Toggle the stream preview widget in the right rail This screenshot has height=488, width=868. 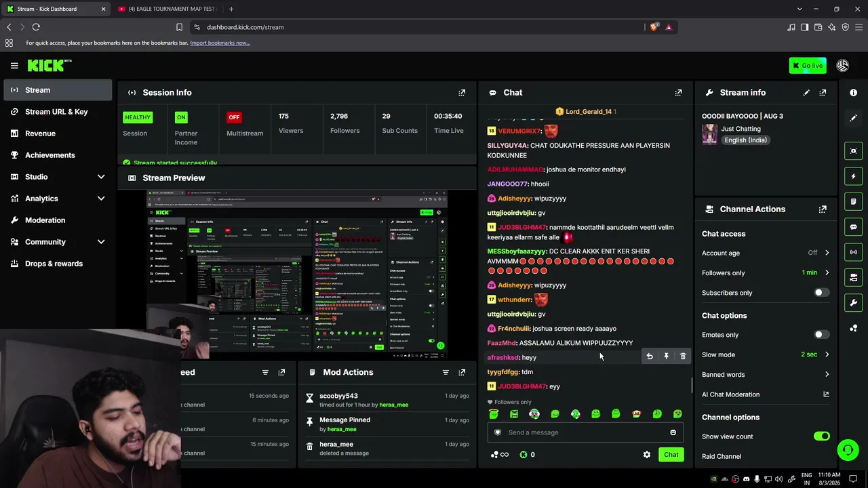coord(853,151)
